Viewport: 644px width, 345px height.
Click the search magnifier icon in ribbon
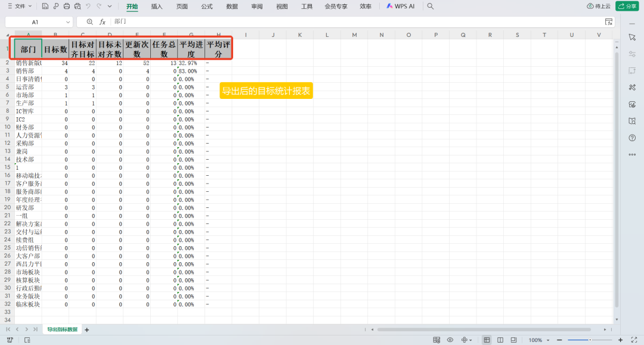[x=431, y=6]
